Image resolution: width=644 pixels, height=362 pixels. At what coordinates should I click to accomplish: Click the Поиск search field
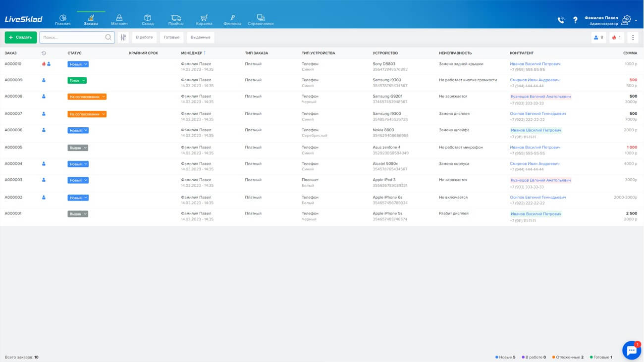tap(72, 37)
